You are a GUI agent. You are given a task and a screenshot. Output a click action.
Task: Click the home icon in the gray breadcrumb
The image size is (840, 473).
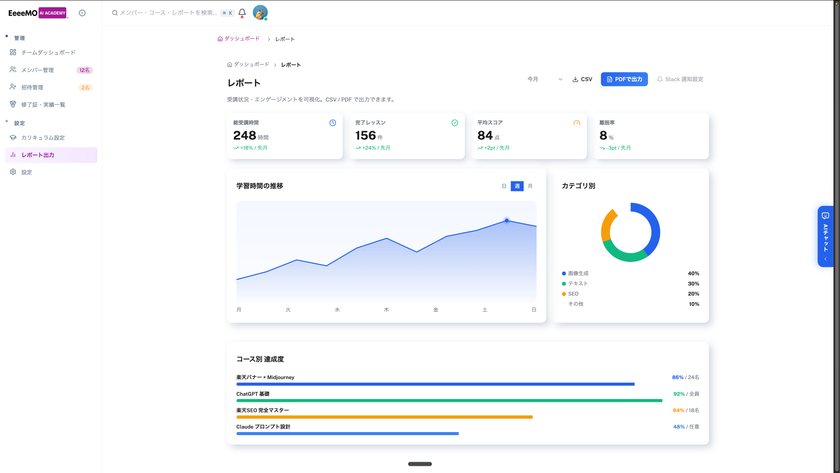pyautogui.click(x=229, y=64)
